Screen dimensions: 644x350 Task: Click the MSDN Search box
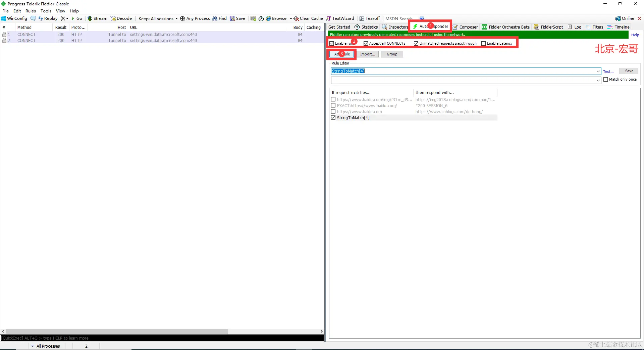tap(400, 18)
